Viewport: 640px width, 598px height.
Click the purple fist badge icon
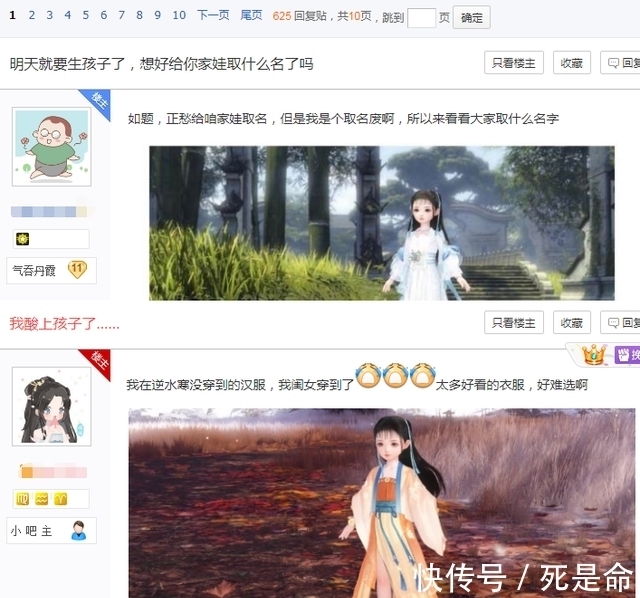coord(623,355)
